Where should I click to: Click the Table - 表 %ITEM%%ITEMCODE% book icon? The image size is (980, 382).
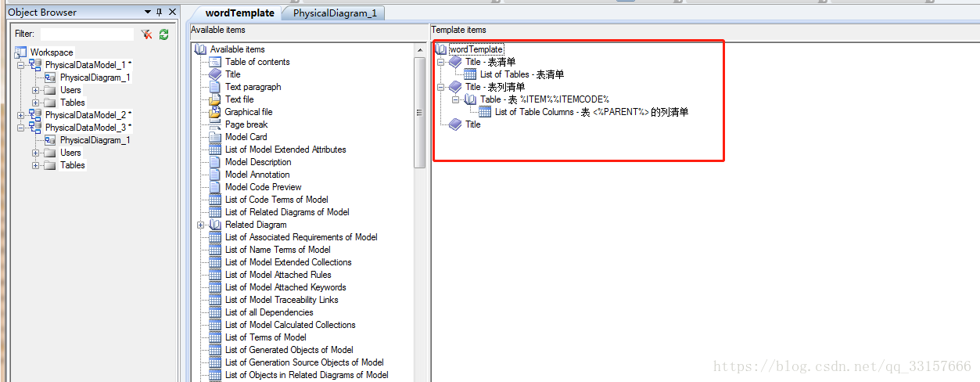click(x=470, y=99)
